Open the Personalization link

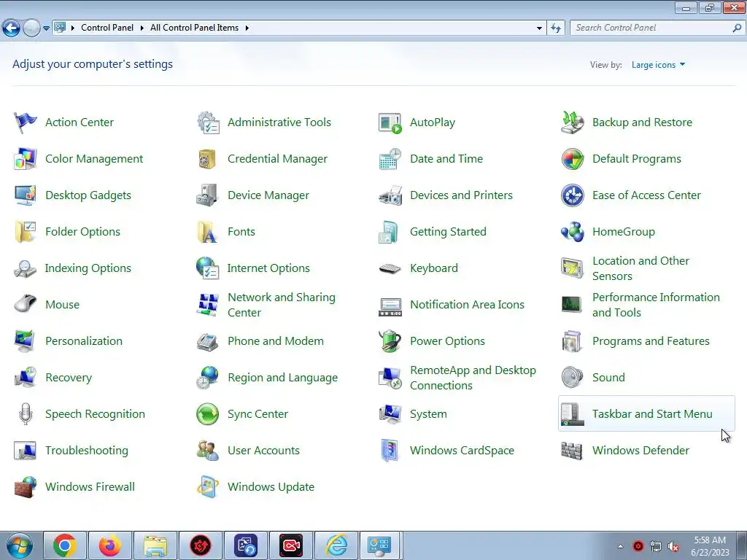coord(84,341)
